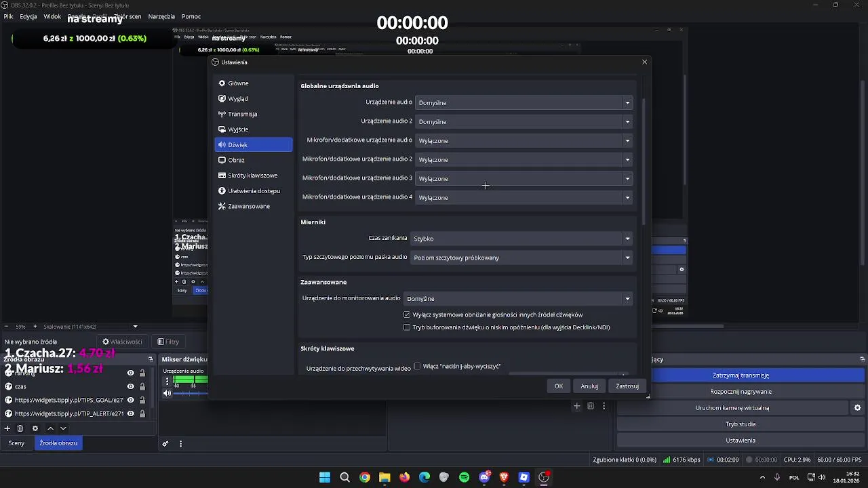Uncheck system volume ducking checkbox
Image resolution: width=868 pixels, height=488 pixels.
pos(407,314)
